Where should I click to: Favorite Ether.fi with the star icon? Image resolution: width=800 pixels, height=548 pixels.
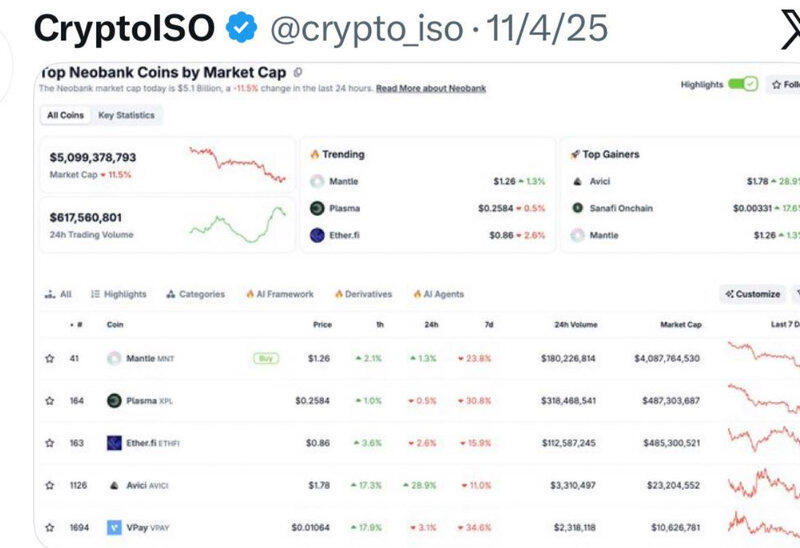(49, 443)
